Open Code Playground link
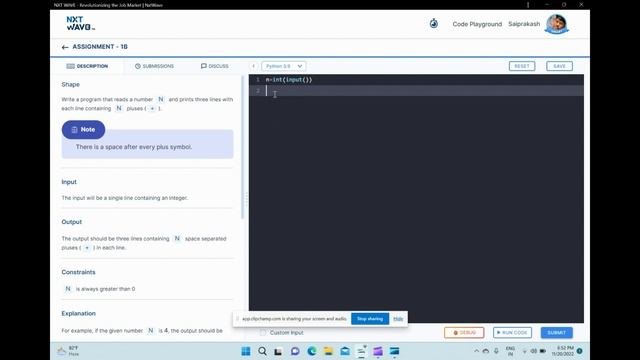Viewport: 640px width, 360px height. [477, 24]
